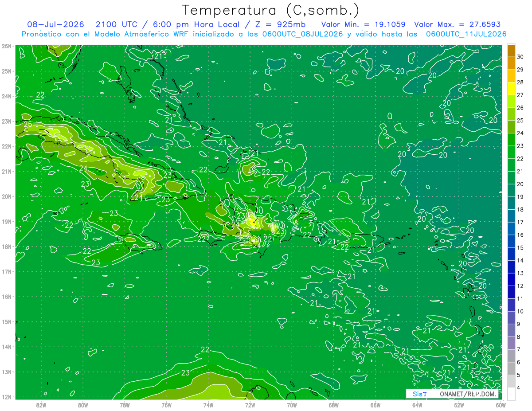Click the '22N' latitude axis label
The image size is (532, 411).
(x=7, y=146)
